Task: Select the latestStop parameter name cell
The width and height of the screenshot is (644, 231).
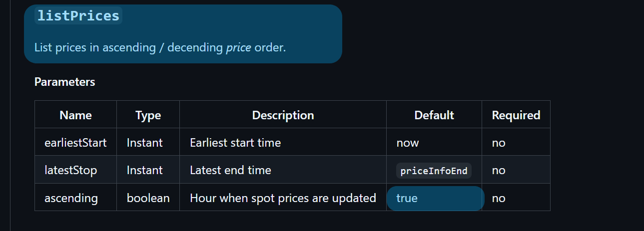Action: 70,170
